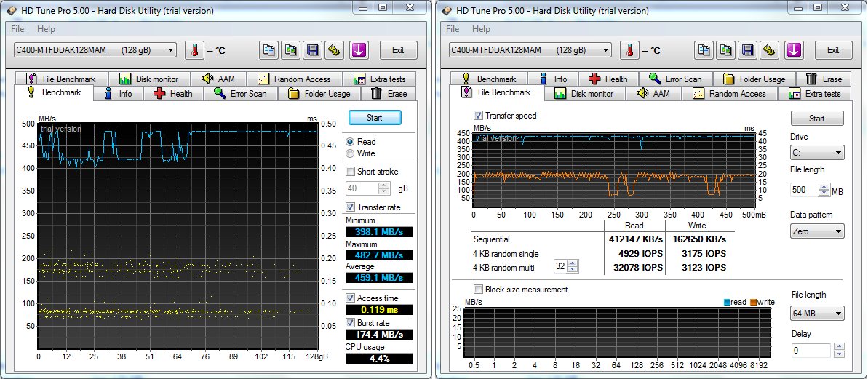The width and height of the screenshot is (868, 379).
Task: Click the Exit button in right window
Action: click(x=833, y=50)
